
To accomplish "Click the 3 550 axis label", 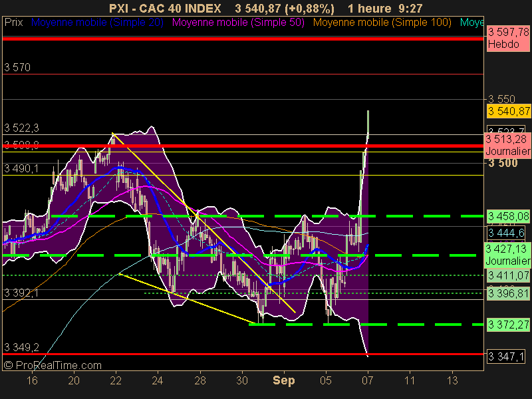I will [x=501, y=99].
